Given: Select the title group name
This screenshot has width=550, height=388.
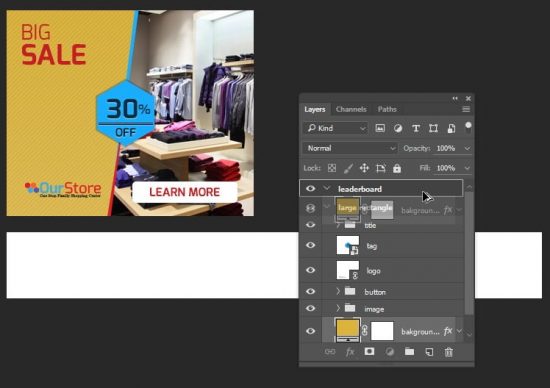Looking at the screenshot, I should click(370, 226).
